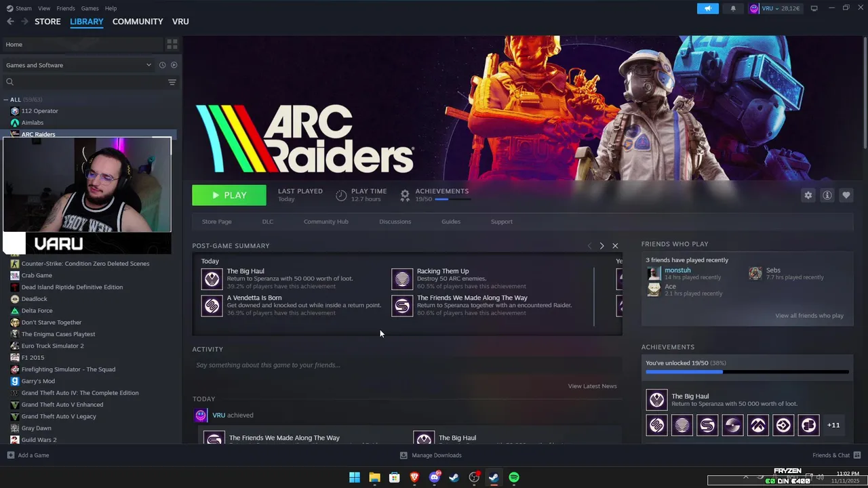Viewport: 868px width, 488px height.
Task: Click The Big Haul achievement icon in summary
Action: click(x=212, y=279)
